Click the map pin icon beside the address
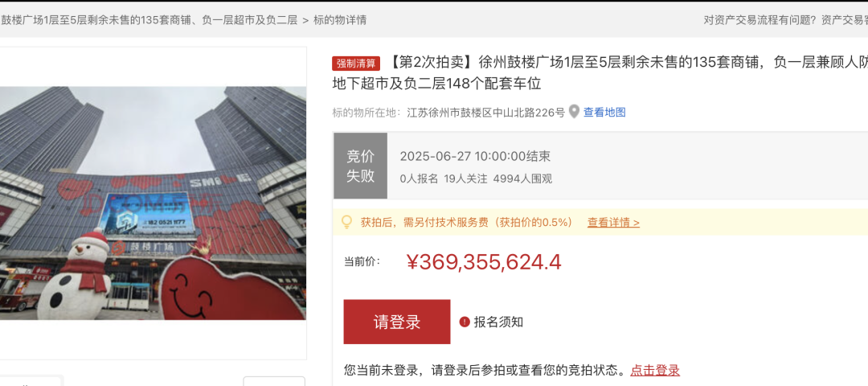Image resolution: width=868 pixels, height=386 pixels. pos(574,112)
